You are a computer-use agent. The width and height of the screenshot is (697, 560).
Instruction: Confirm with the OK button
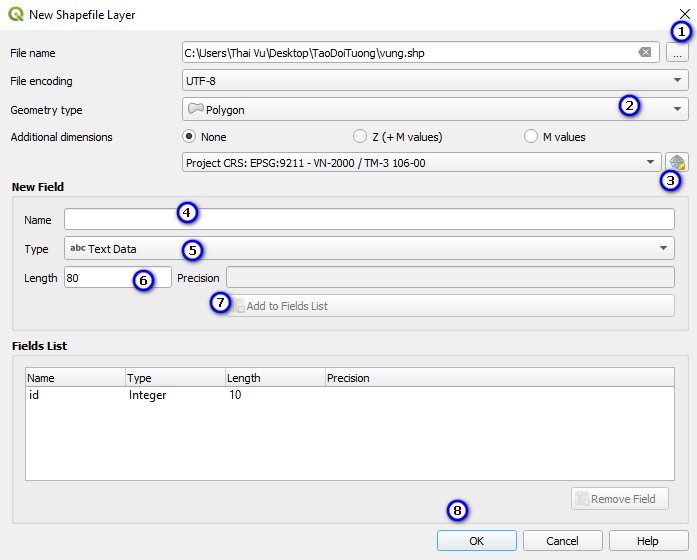tap(477, 540)
